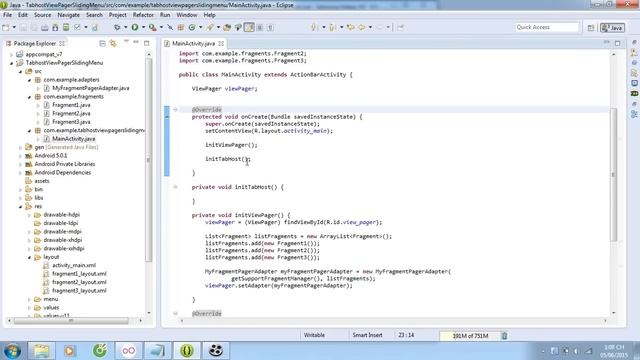Minimize the Package Explorer view

tap(136, 43)
